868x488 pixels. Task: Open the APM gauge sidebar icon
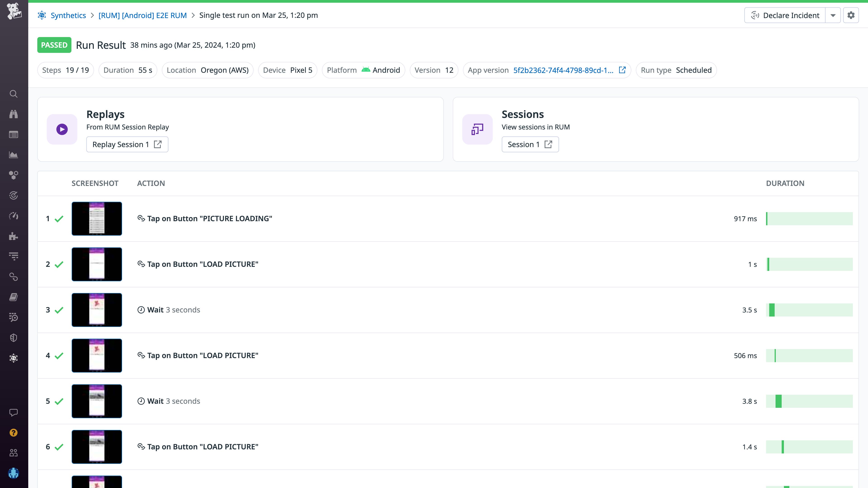point(14,216)
